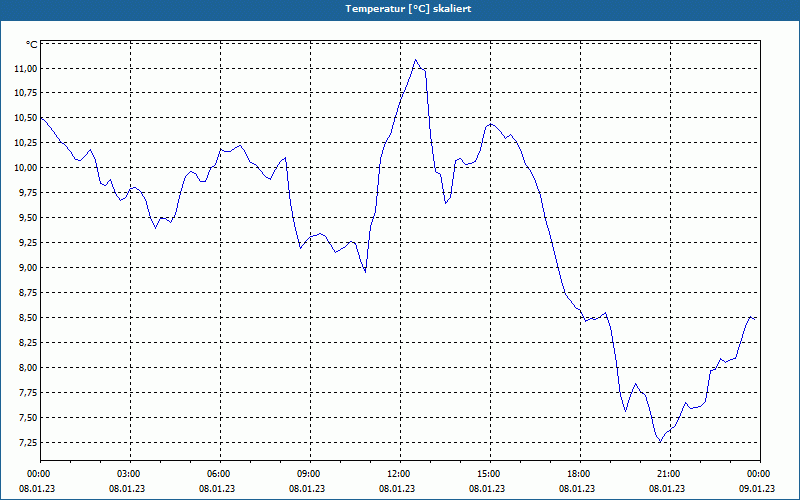
Task: Click the 9,00 y-axis label
Action: click(x=28, y=268)
